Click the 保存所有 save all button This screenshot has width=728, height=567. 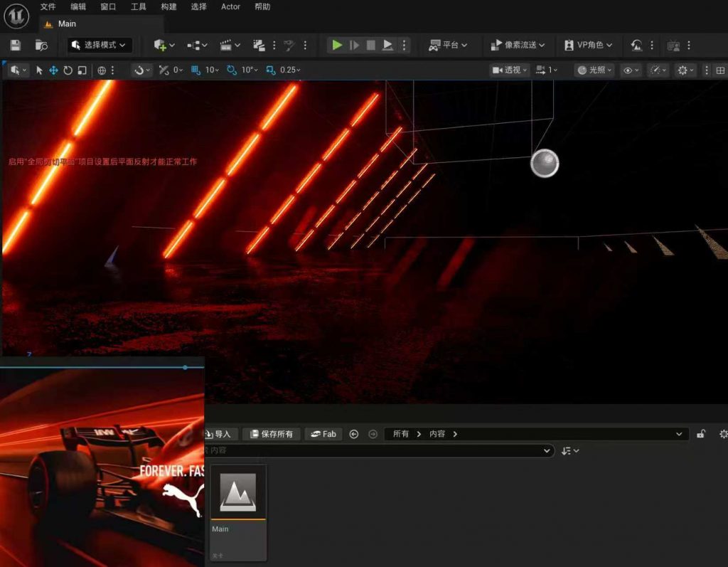pos(272,434)
